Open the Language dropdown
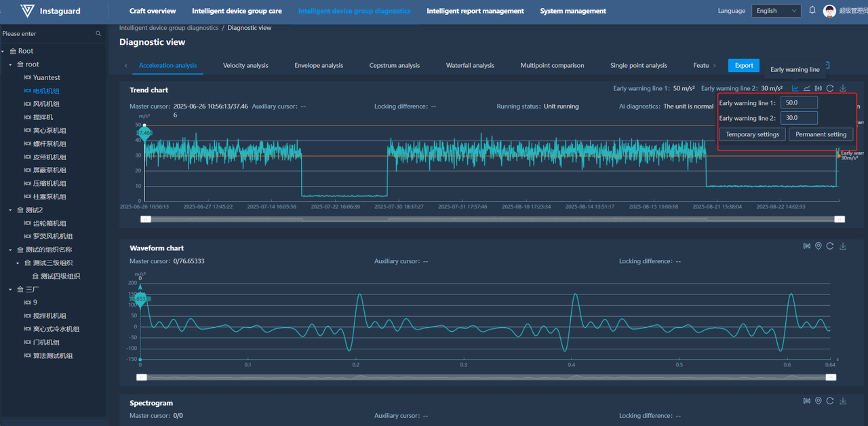 pos(776,11)
